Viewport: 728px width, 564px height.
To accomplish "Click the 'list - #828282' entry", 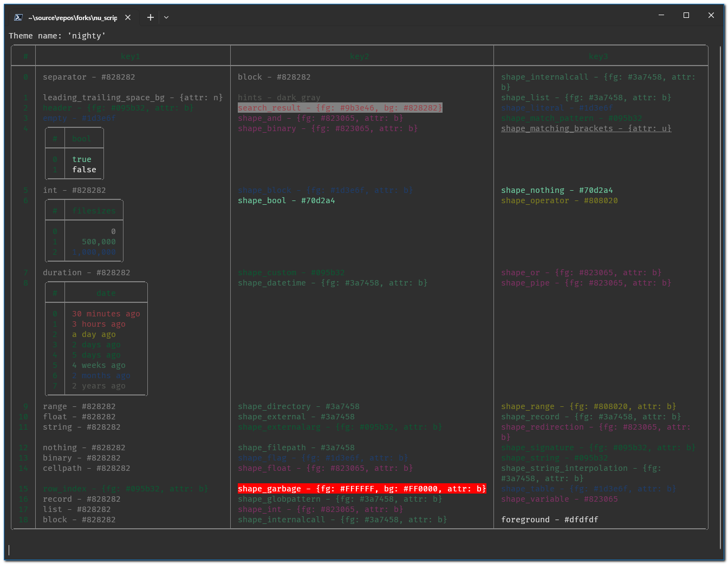I will (77, 509).
